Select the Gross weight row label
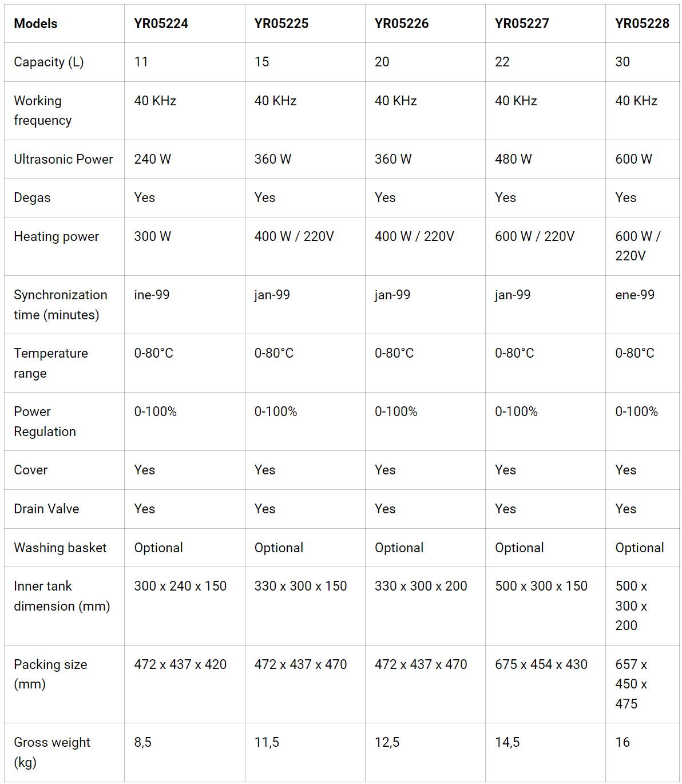Screen dimensions: 682x784 [x=51, y=752]
